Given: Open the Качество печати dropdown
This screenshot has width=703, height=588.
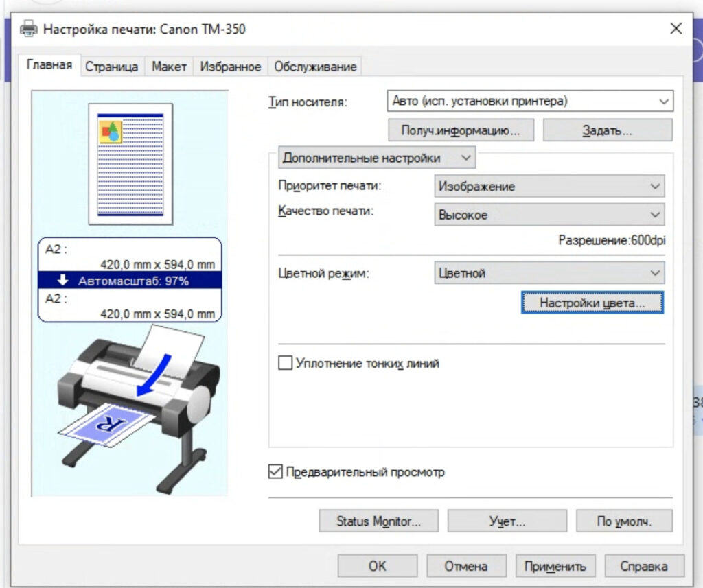Looking at the screenshot, I should pyautogui.click(x=549, y=215).
